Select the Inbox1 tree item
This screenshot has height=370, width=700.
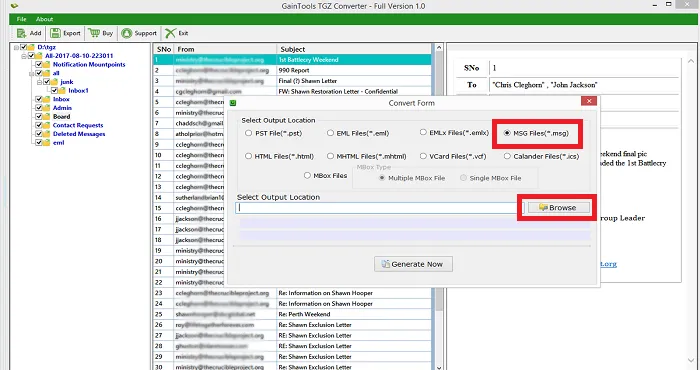pos(78,91)
